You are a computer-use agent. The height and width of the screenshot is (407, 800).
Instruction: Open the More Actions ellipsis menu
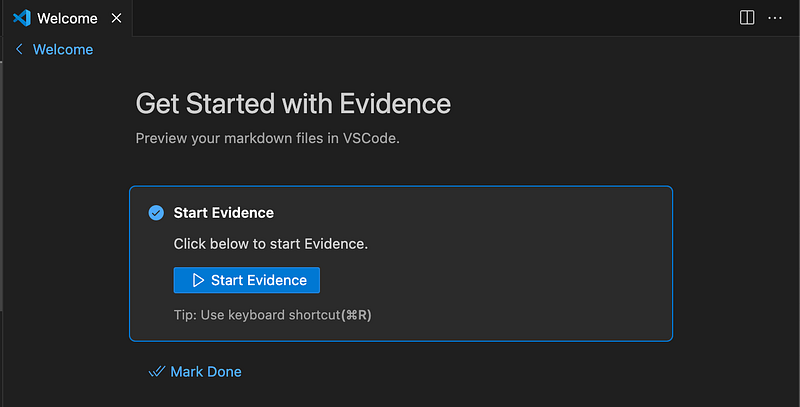tap(774, 18)
